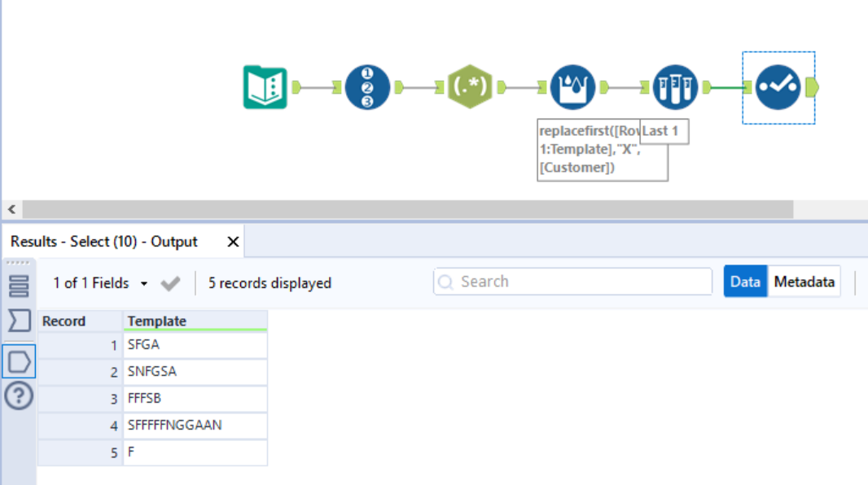
Task: Click the Search field in Results
Action: (572, 282)
